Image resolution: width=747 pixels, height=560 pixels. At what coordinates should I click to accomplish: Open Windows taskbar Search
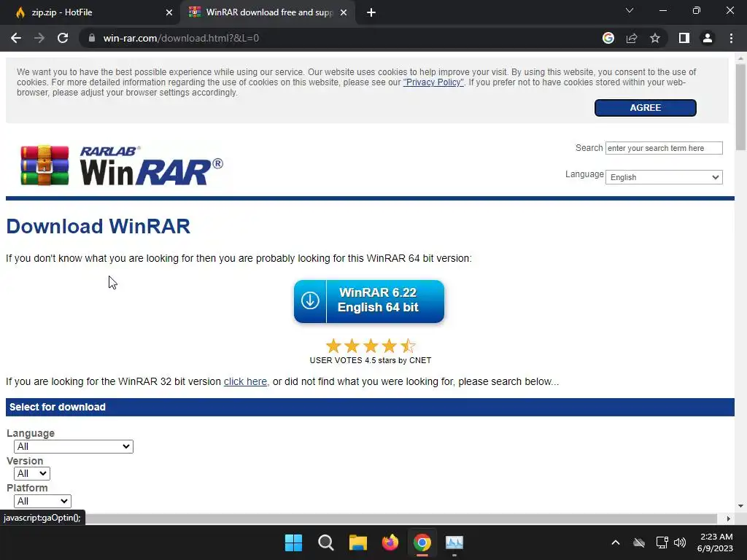click(326, 542)
